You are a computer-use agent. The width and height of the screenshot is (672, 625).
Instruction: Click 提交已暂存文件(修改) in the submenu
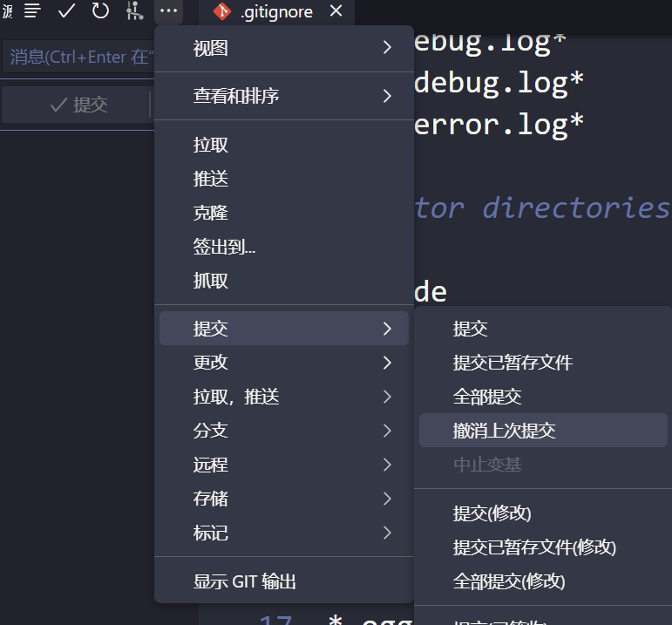[x=543, y=547]
